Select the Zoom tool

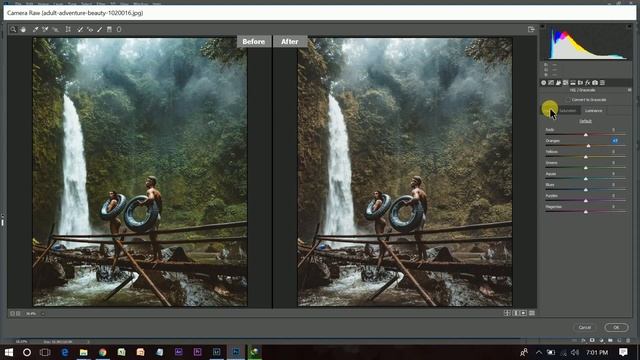pyautogui.click(x=13, y=29)
